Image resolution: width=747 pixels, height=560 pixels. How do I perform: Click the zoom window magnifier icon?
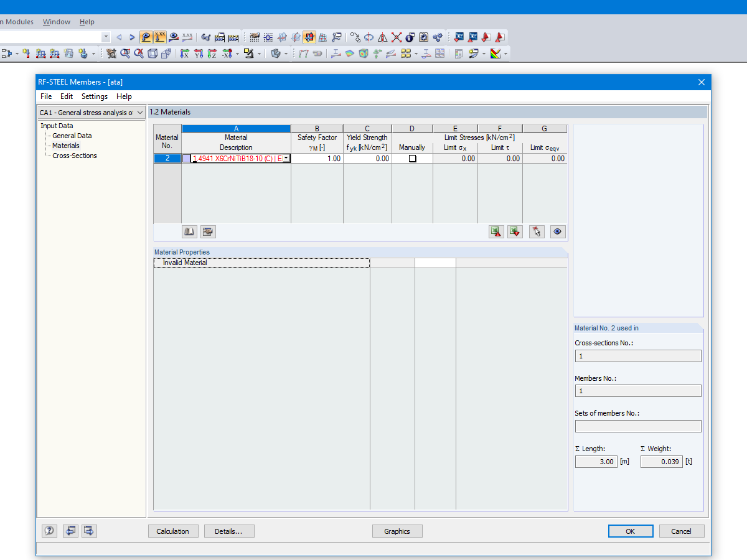(x=125, y=54)
